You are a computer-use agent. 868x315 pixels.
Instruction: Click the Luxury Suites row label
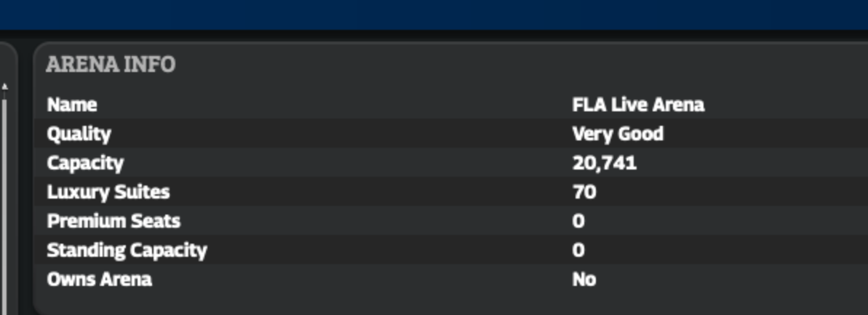pos(108,192)
